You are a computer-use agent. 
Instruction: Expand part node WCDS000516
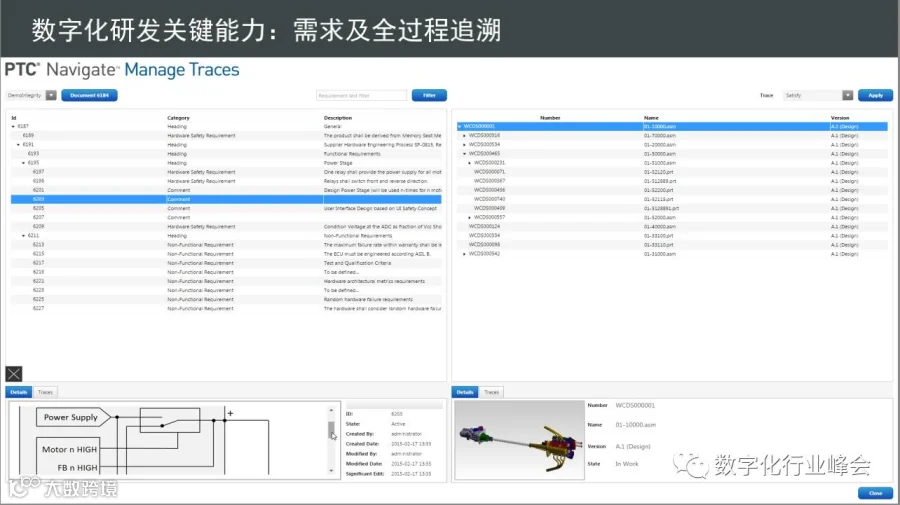coord(464,135)
